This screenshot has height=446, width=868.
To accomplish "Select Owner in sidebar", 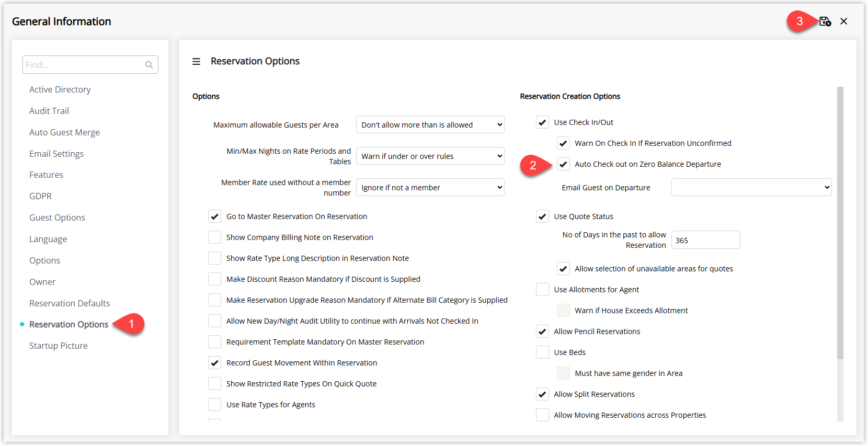I will click(42, 282).
